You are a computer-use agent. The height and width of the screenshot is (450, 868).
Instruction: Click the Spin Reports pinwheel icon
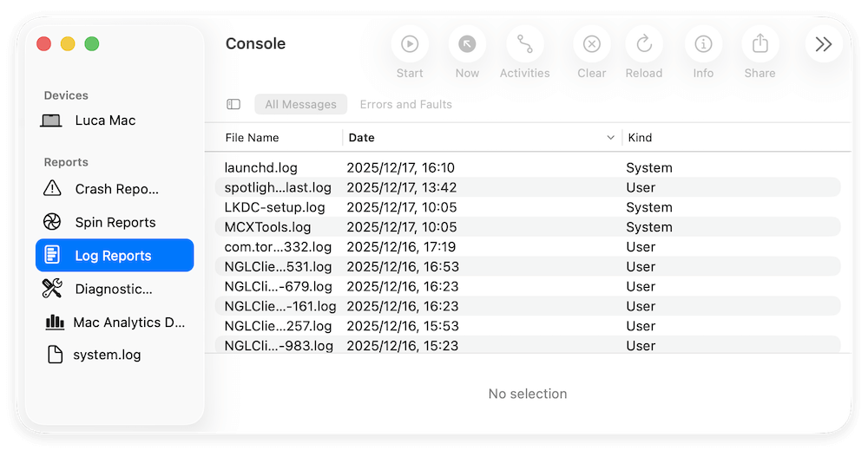point(52,222)
